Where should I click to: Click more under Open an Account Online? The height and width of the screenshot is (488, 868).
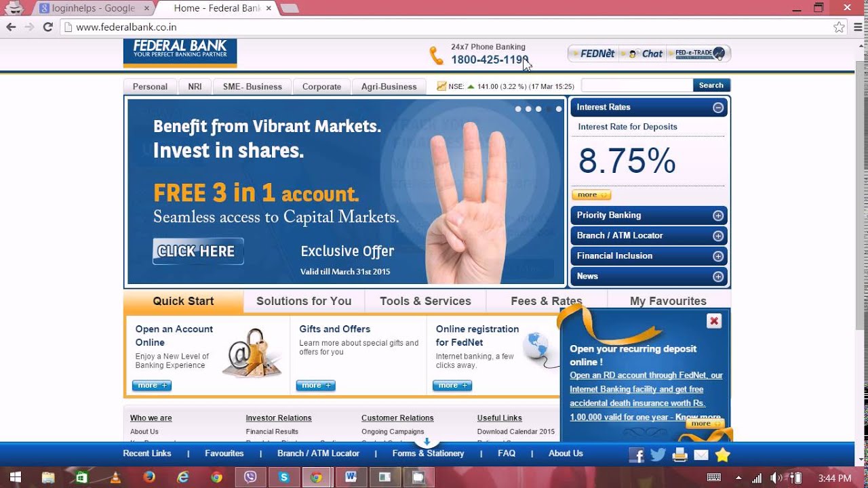point(152,386)
